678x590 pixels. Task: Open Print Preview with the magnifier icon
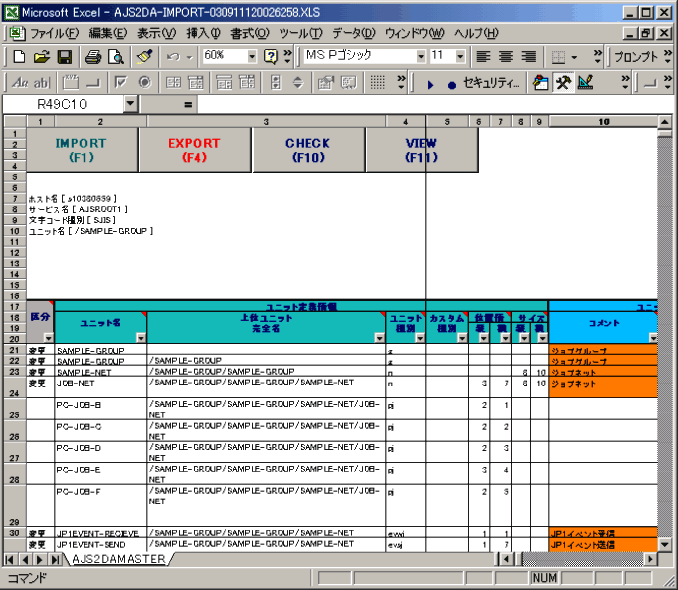116,56
